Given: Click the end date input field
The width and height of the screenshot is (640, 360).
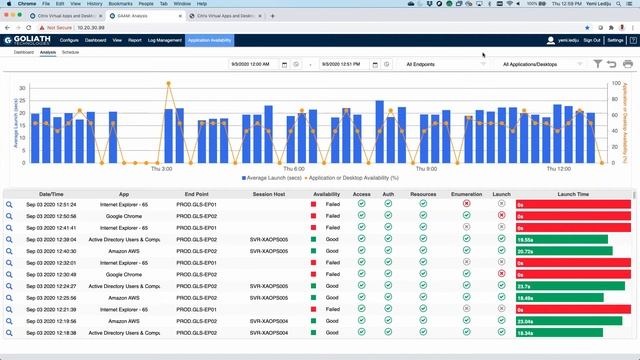Looking at the screenshot, I should pos(344,64).
